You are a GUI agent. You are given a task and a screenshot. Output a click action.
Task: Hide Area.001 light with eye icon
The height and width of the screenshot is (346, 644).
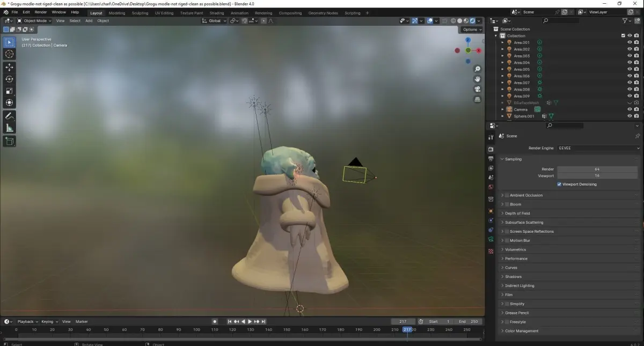pyautogui.click(x=630, y=42)
